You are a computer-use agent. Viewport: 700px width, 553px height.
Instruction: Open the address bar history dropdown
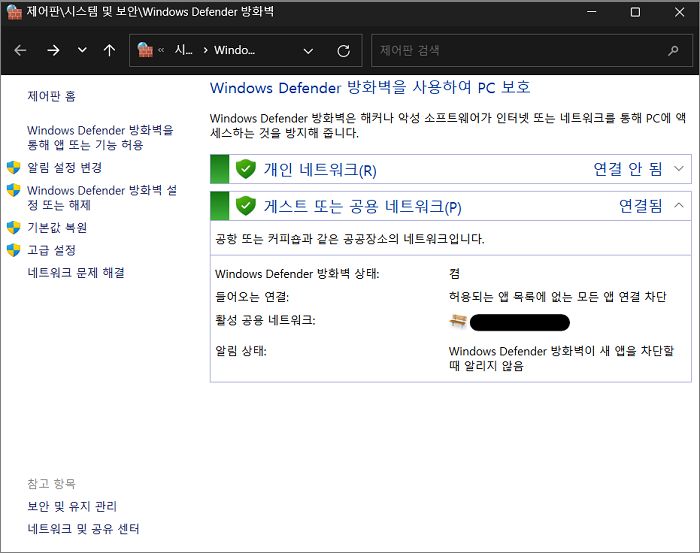click(x=308, y=50)
